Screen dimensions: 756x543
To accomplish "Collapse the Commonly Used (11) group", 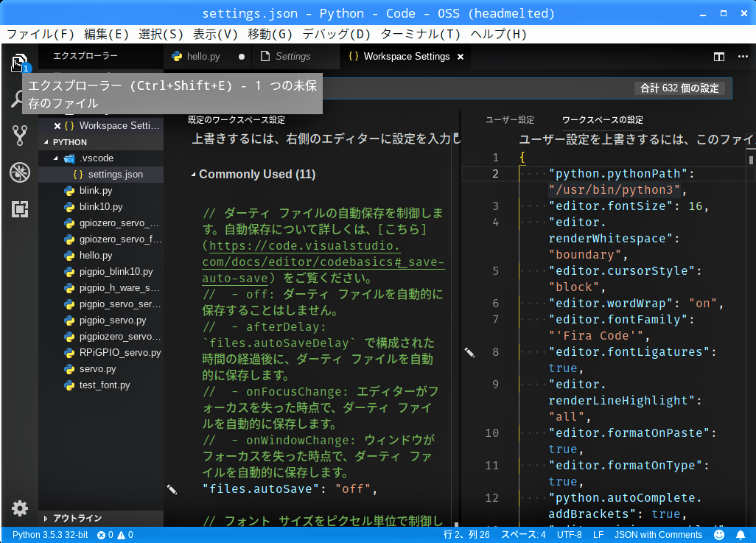I will [x=193, y=175].
